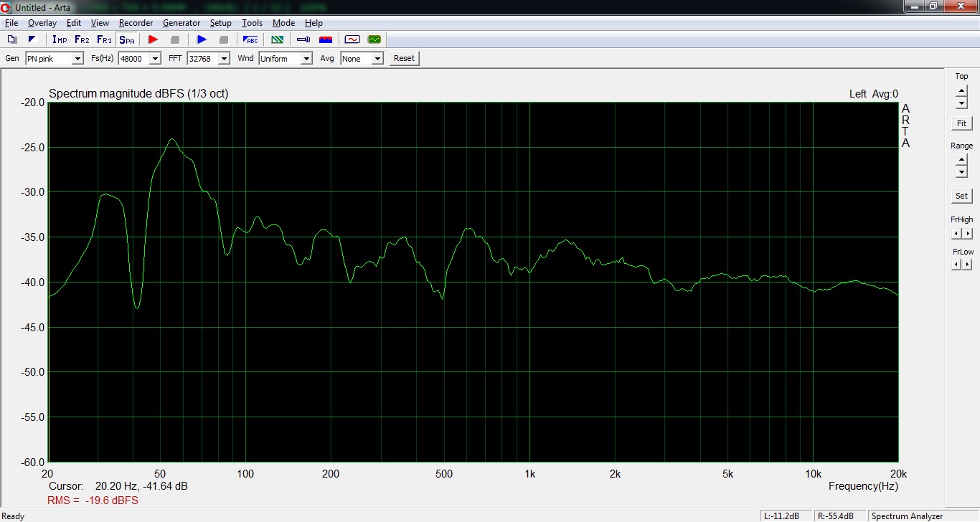Open the File menu
Image resolution: width=980 pixels, height=522 pixels.
11,23
